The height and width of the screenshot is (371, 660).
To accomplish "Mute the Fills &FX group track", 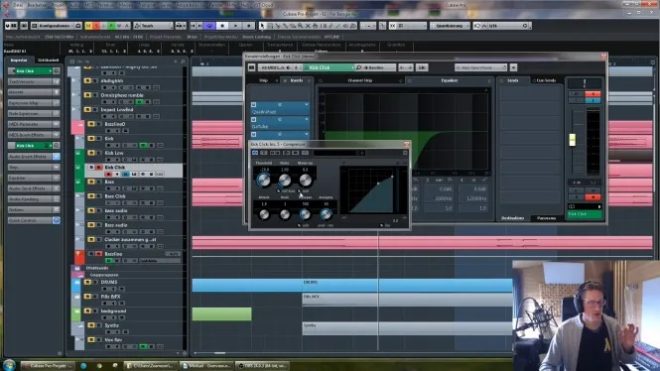I will pyautogui.click(x=88, y=296).
